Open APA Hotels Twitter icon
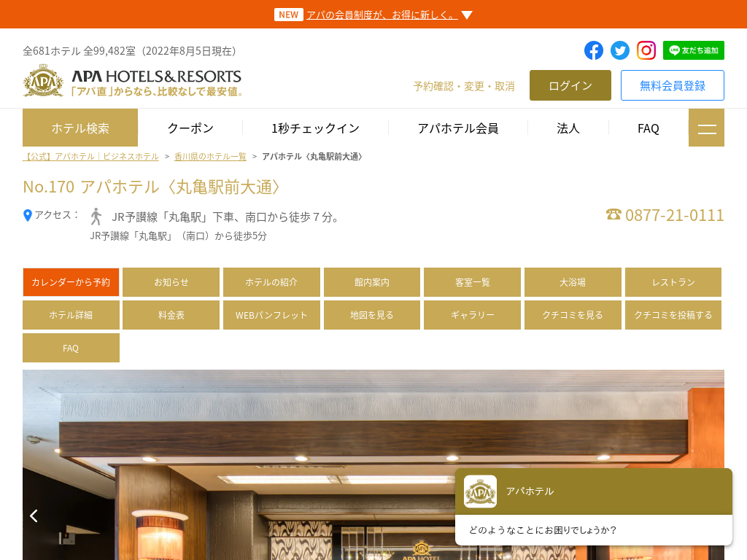The height and width of the screenshot is (560, 747). (620, 50)
